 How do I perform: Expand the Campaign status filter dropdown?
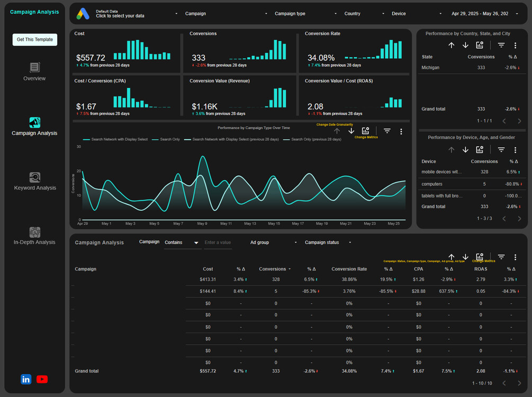[328, 242]
